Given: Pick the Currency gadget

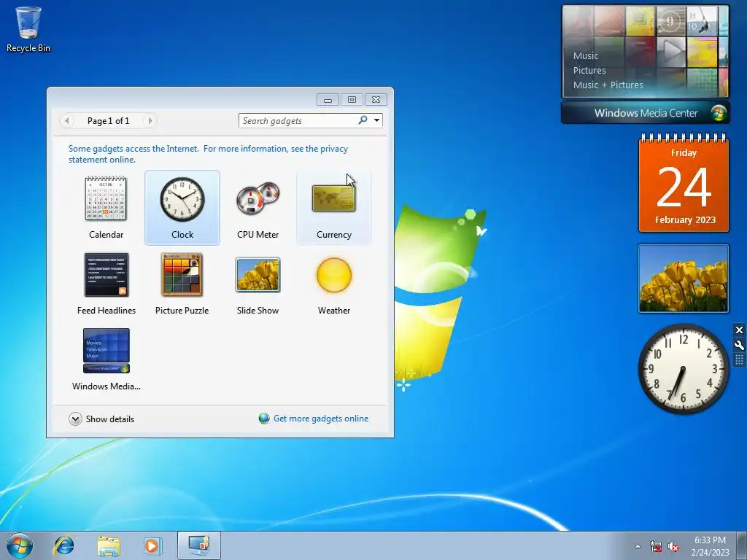Looking at the screenshot, I should coord(333,208).
